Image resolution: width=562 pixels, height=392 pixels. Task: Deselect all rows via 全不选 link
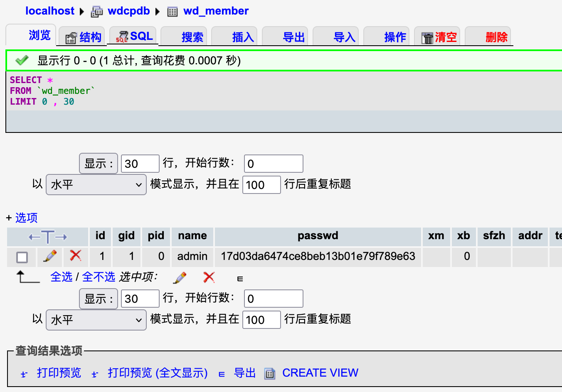pos(99,277)
